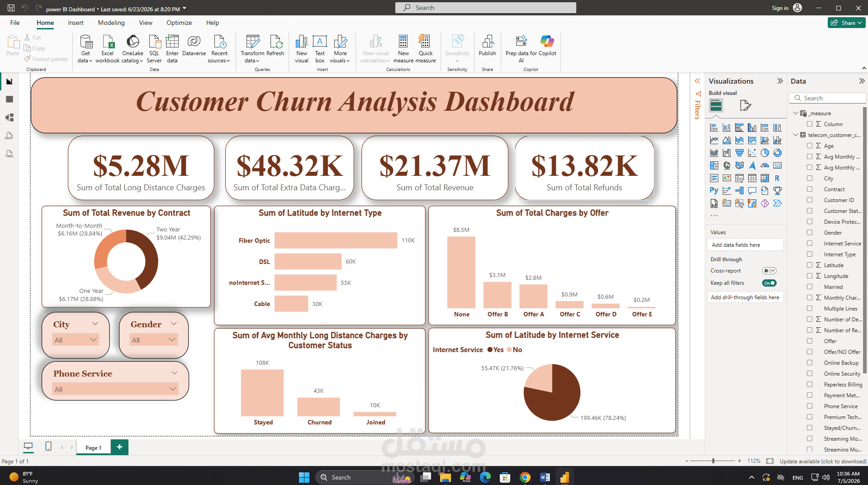Click Add data fields here well
This screenshot has width=868, height=485.
(x=745, y=245)
